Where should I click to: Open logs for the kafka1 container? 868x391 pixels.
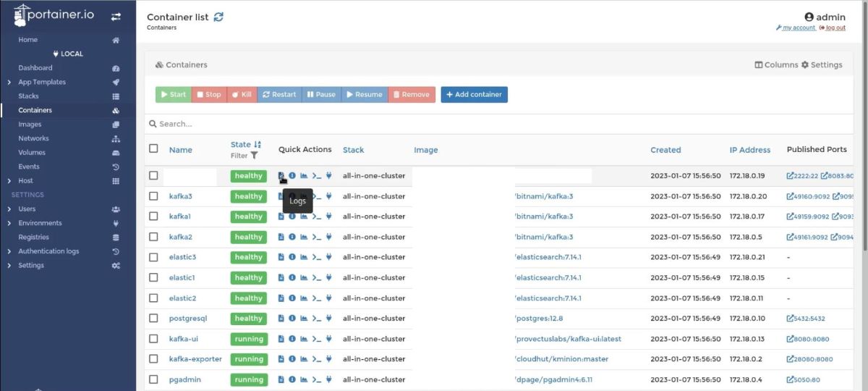281,216
